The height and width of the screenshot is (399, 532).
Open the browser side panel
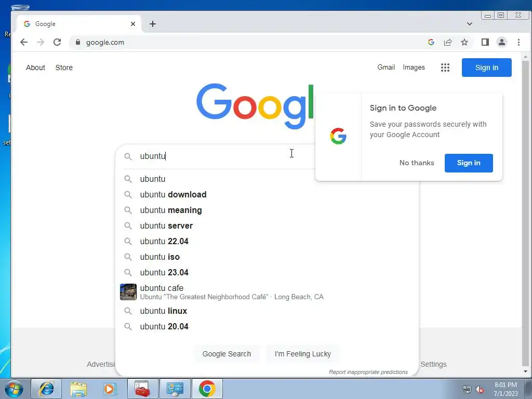[x=485, y=42]
